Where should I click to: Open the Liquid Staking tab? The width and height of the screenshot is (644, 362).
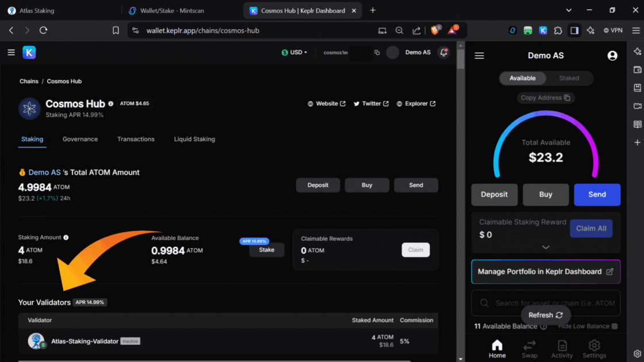[x=194, y=139]
